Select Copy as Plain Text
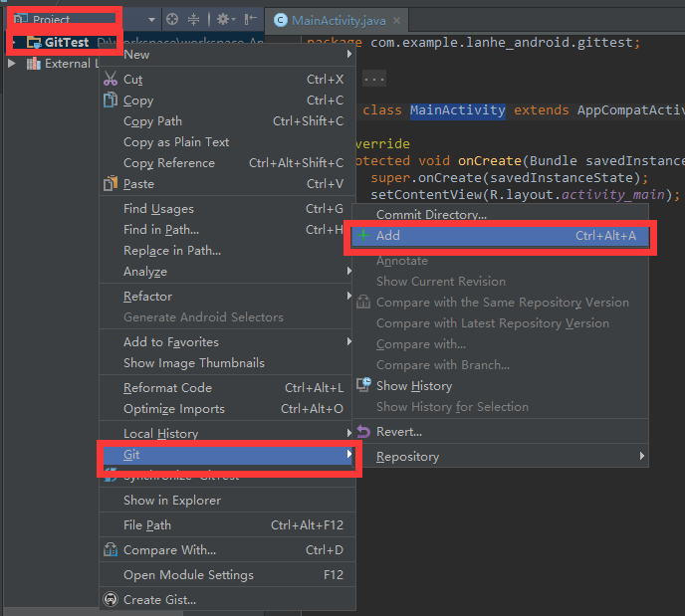Image resolution: width=685 pixels, height=616 pixels. click(x=227, y=142)
